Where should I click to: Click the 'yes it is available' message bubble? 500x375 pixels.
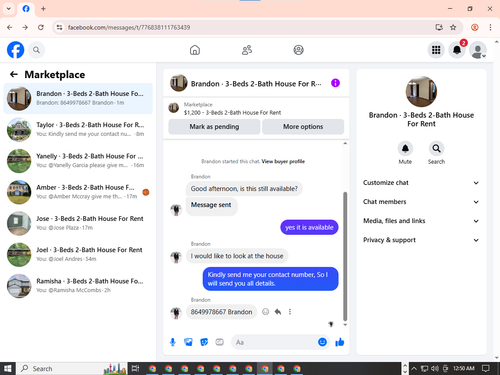309,227
